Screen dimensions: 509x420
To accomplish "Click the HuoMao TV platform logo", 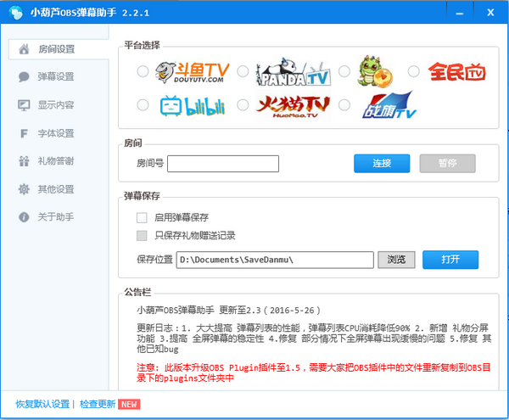I will [x=294, y=106].
